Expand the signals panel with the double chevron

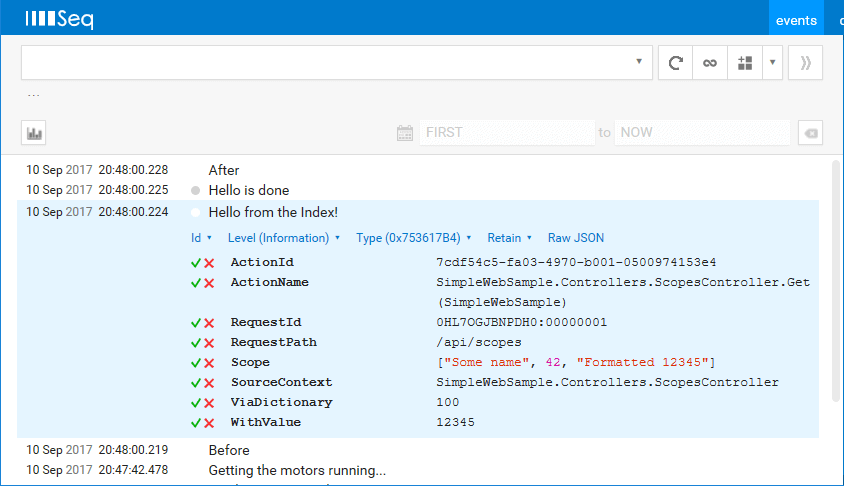pos(805,63)
